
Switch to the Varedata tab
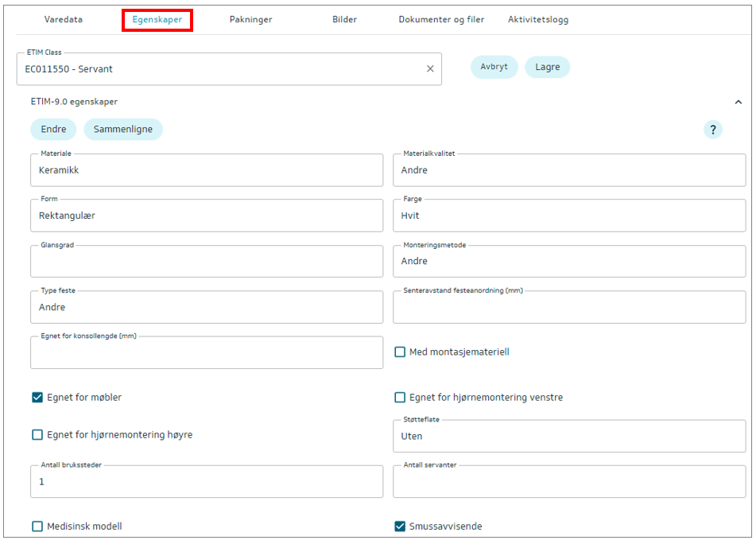click(63, 20)
